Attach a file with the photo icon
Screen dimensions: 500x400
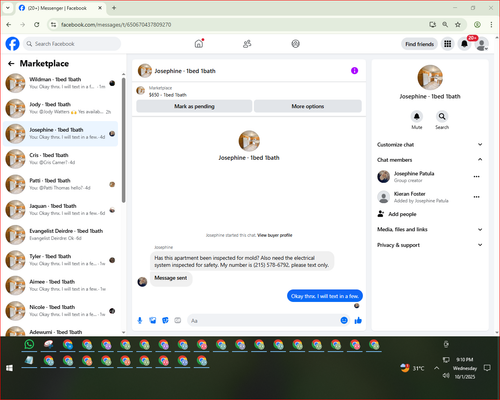point(153,320)
